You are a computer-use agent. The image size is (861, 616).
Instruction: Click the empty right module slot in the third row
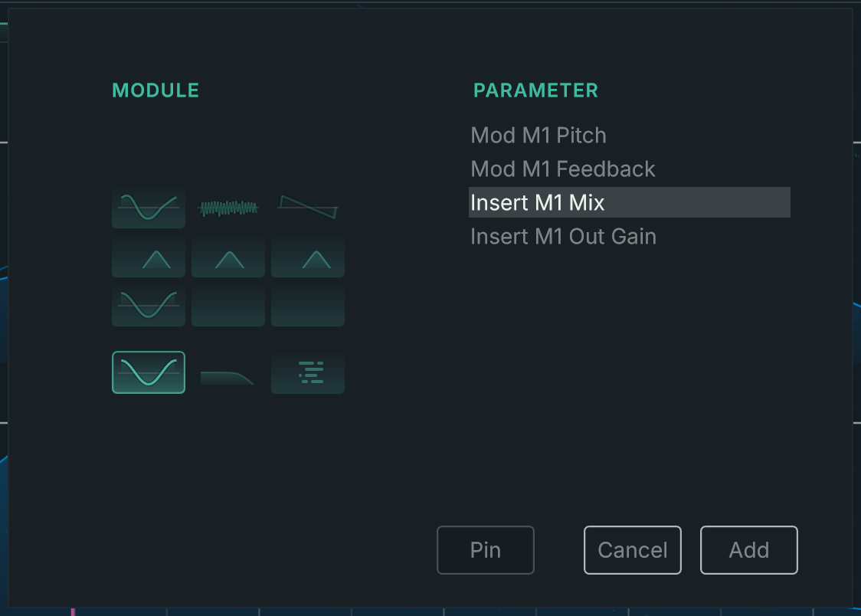tap(308, 306)
